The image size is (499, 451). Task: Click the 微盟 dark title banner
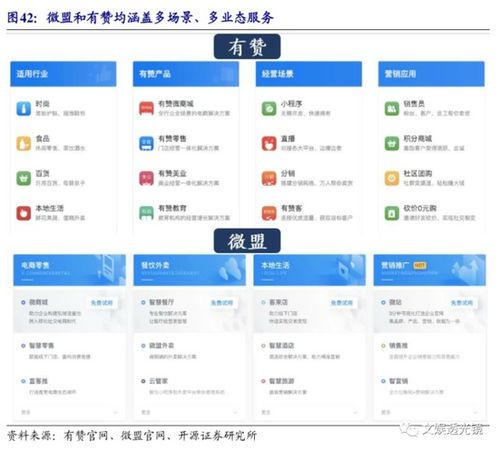pos(247,241)
